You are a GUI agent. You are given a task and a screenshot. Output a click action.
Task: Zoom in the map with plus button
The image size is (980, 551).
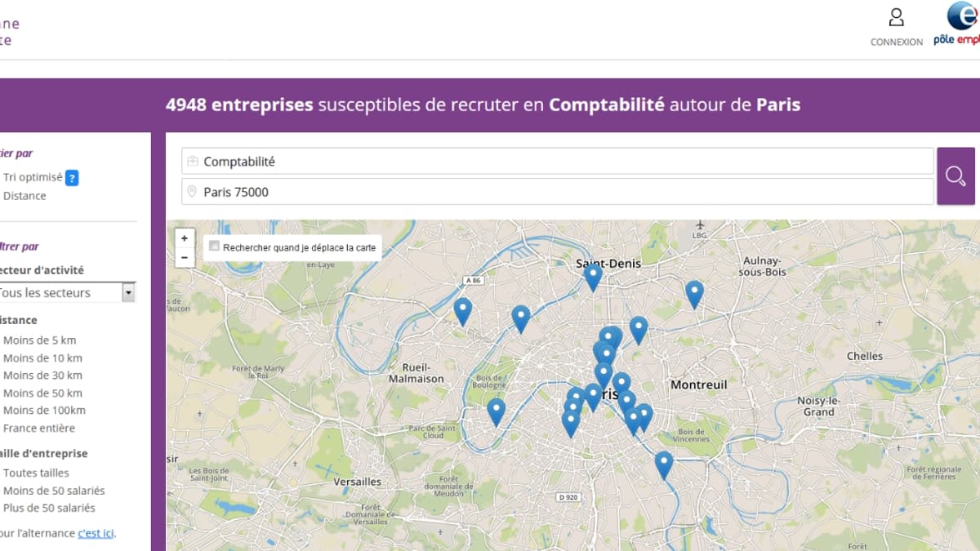point(185,238)
